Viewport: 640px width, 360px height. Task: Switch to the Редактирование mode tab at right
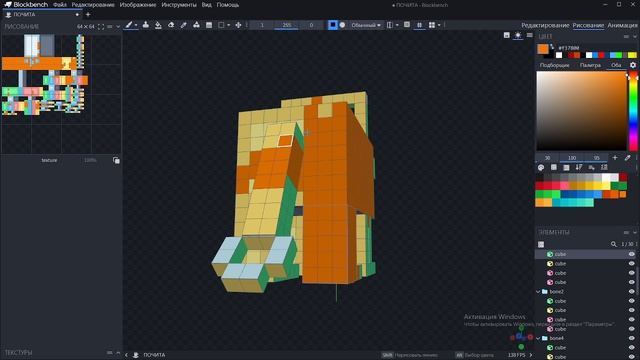click(545, 25)
